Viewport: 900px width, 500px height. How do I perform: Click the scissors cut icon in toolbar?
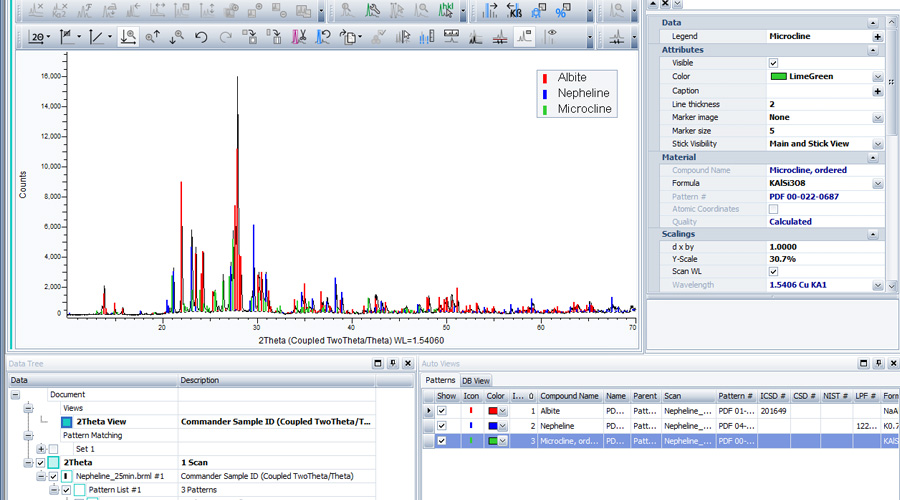point(299,37)
